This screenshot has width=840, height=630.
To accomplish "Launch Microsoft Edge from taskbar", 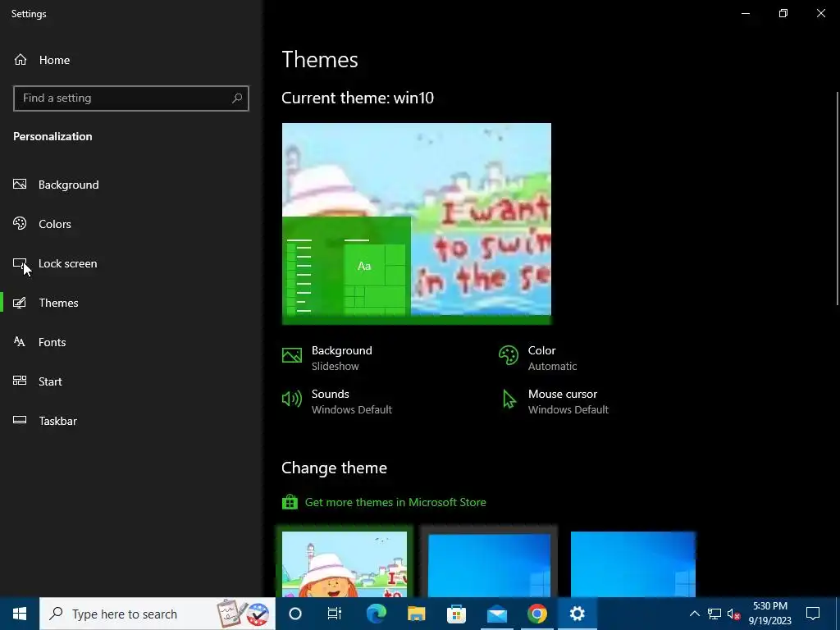I will (376, 614).
